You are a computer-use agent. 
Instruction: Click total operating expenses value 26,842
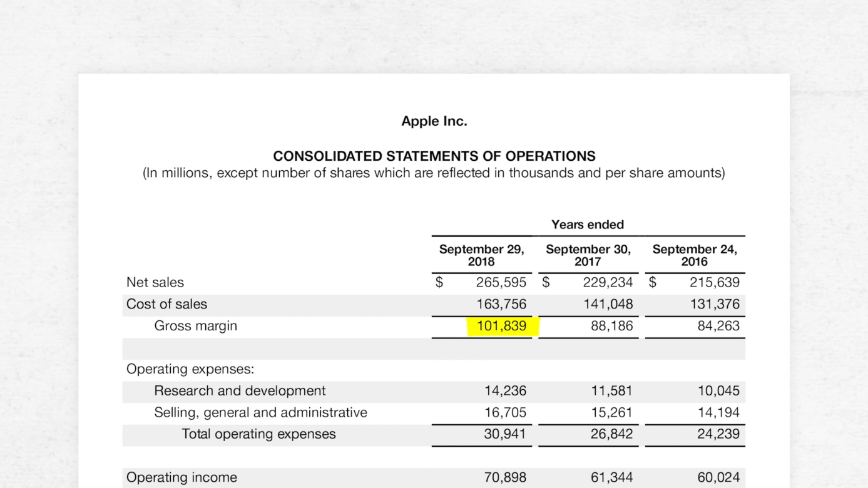[x=612, y=434]
